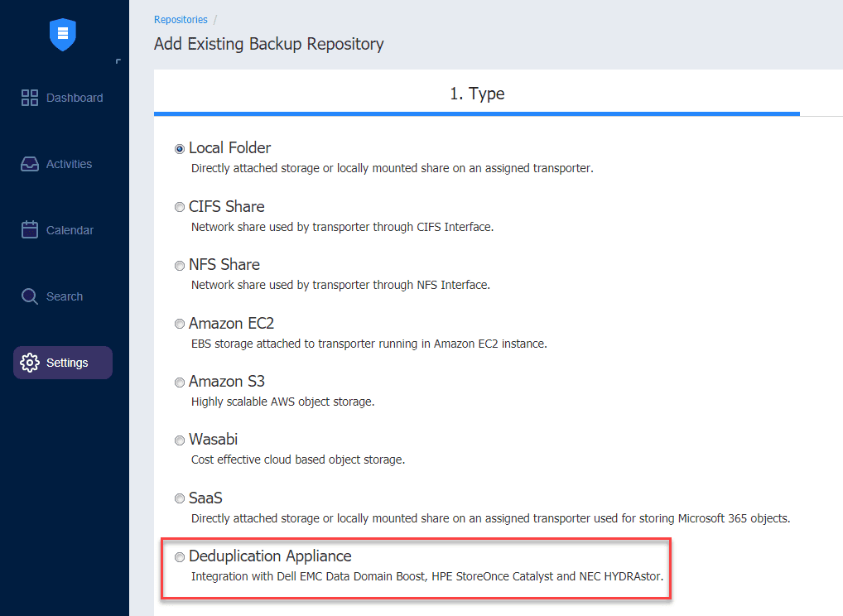Click the Dell EMC integration description text
Image resolution: width=843 pixels, height=616 pixels.
[427, 576]
